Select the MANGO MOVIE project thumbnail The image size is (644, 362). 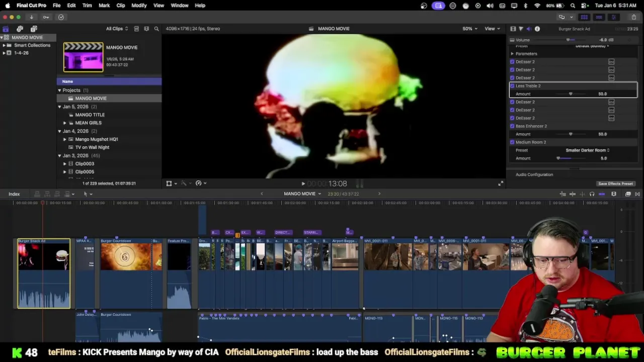click(83, 57)
